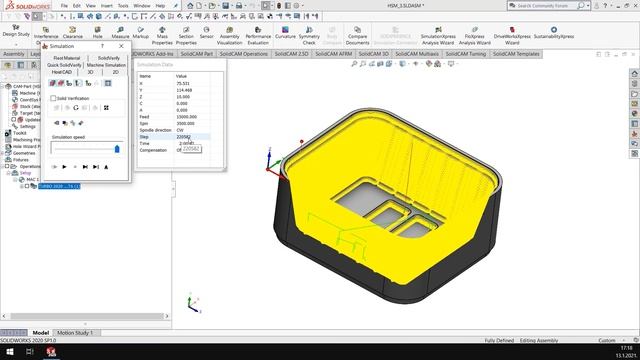The image size is (640, 360).
Task: Click the SolidWorks taskbar icon
Action: pyautogui.click(x=51, y=351)
